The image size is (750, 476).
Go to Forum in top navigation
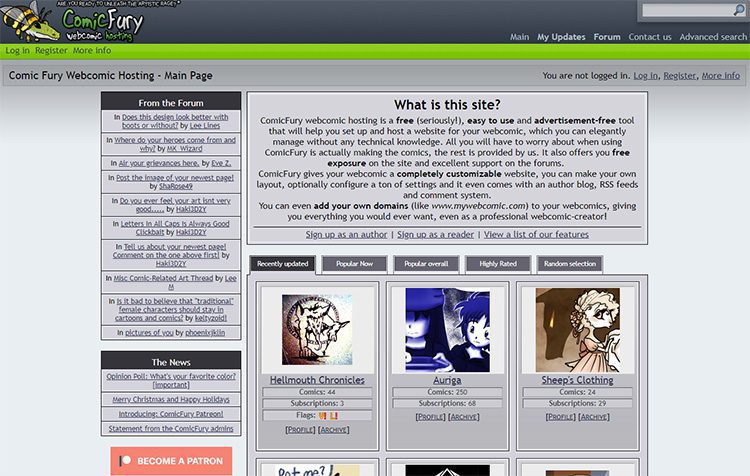pyautogui.click(x=607, y=37)
